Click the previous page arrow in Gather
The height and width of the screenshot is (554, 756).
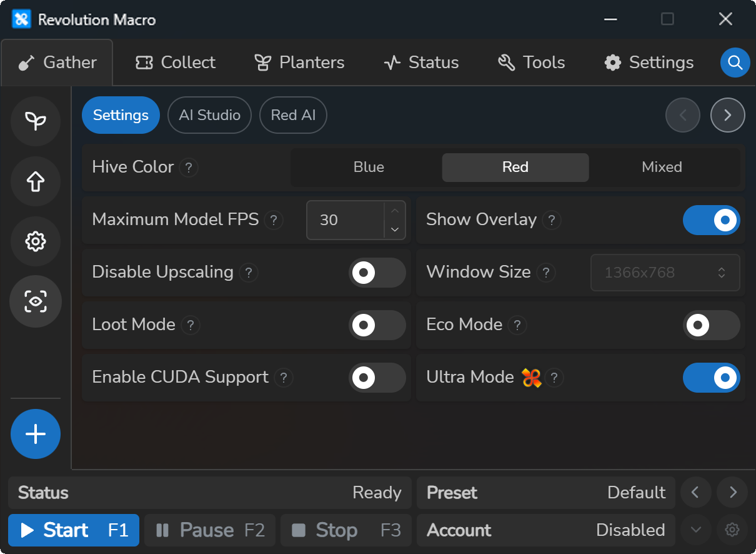(683, 115)
